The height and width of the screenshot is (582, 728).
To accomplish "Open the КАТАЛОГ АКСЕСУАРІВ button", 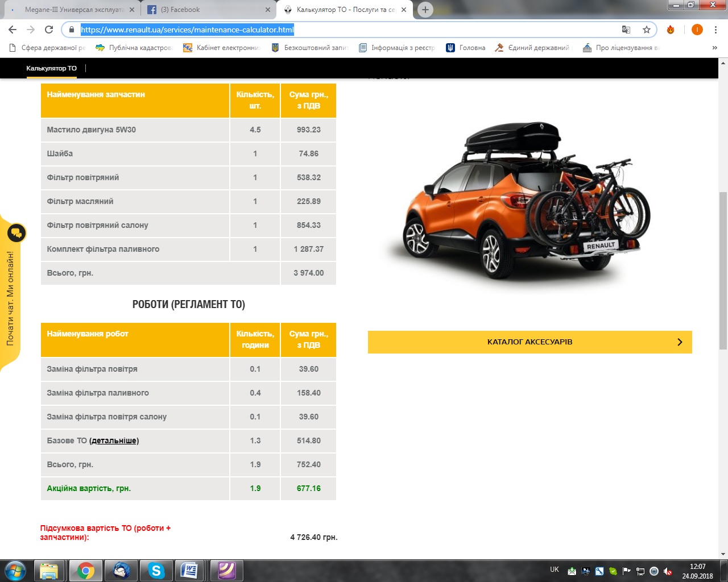I will click(530, 342).
